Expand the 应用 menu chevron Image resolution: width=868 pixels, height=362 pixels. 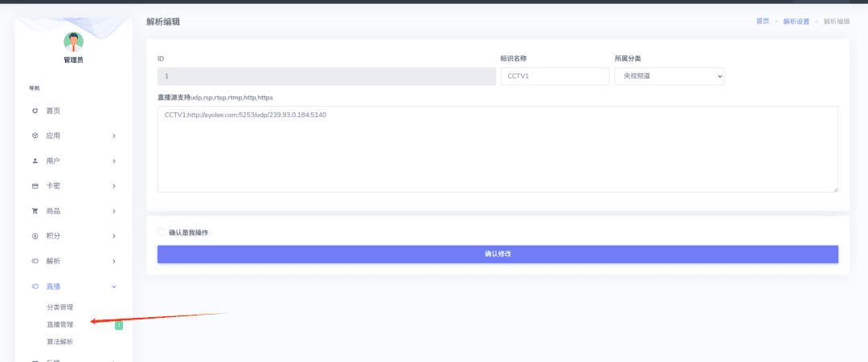[114, 136]
